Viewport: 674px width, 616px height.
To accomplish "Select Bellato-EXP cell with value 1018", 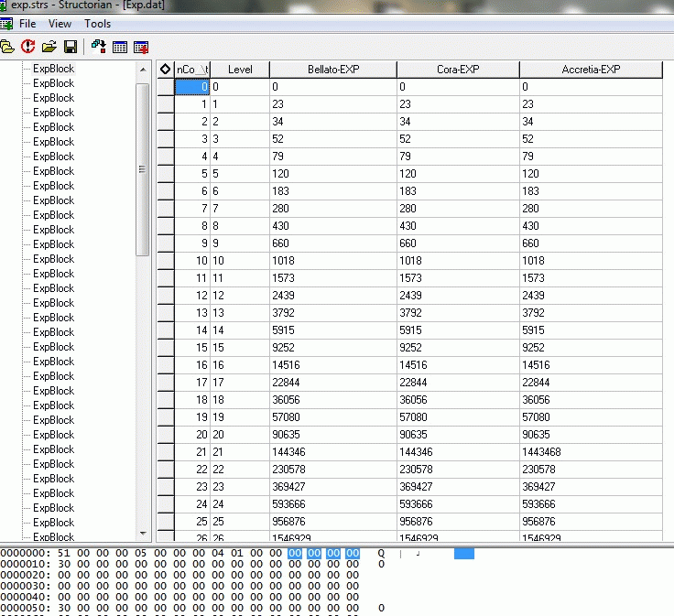I will 333,261.
